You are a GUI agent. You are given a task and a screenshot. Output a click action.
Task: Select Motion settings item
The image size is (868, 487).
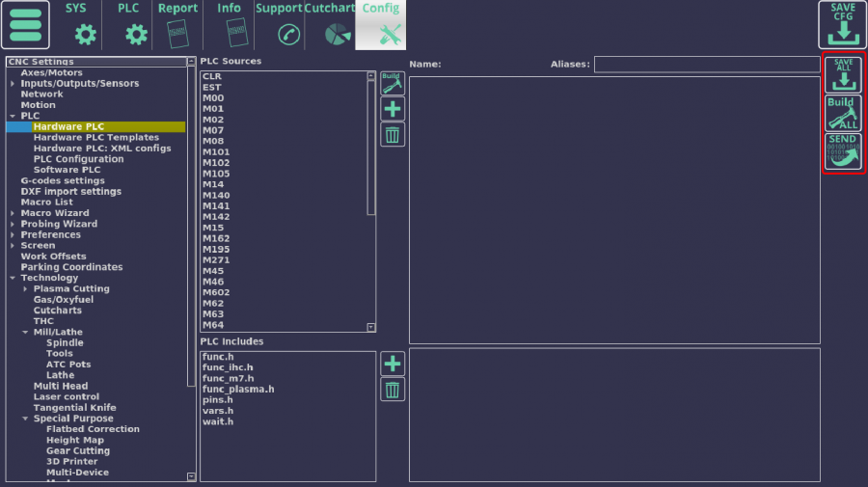point(38,105)
